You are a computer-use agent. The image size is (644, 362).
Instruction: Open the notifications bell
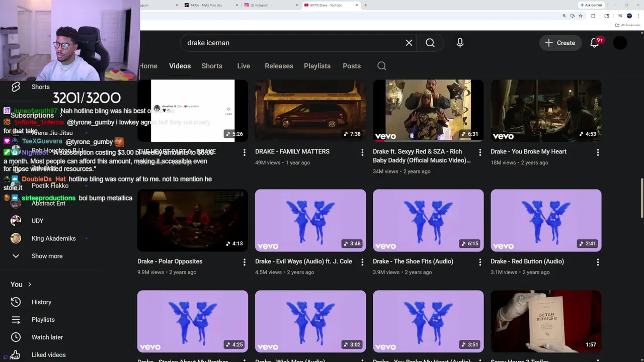(x=595, y=43)
